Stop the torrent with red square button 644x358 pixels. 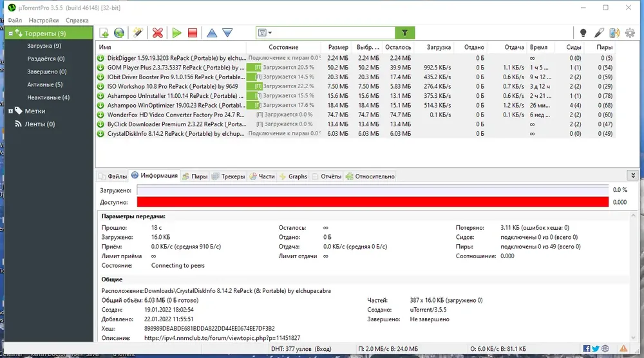click(x=192, y=33)
